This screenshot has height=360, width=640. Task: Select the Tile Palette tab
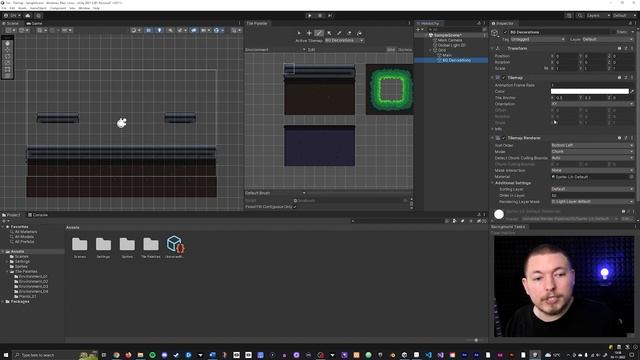coord(257,23)
